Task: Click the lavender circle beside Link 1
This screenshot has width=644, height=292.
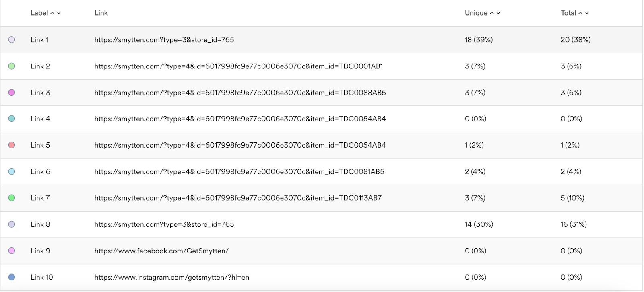Action: click(12, 40)
